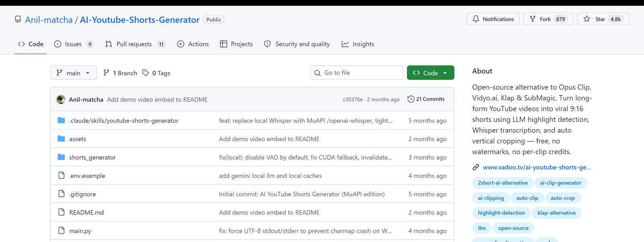Click the search magnifier in Go to file
This screenshot has width=644, height=242.
pyautogui.click(x=317, y=73)
